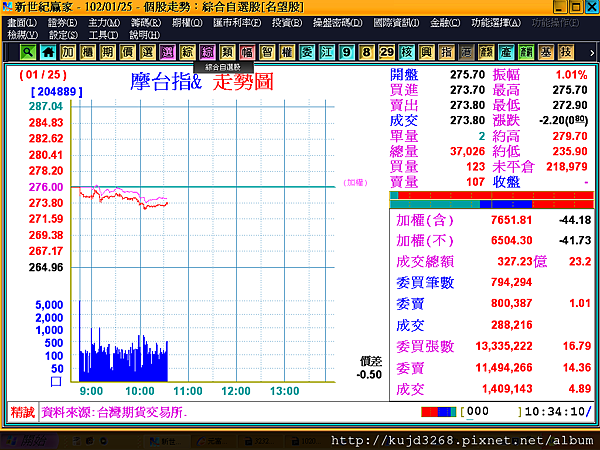This screenshot has width=600, height=450.
Task: Click the [204889] code label
Action: tap(57, 92)
